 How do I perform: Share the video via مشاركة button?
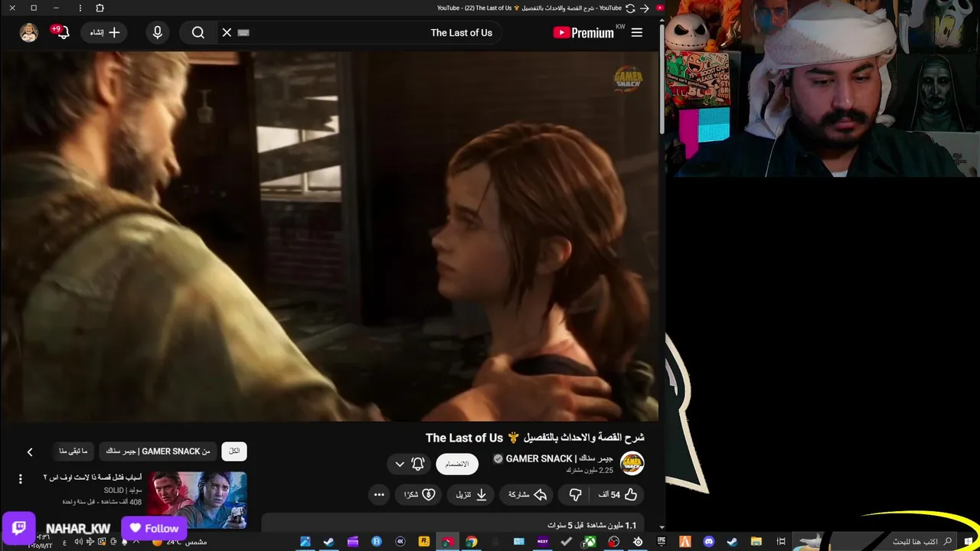[528, 494]
